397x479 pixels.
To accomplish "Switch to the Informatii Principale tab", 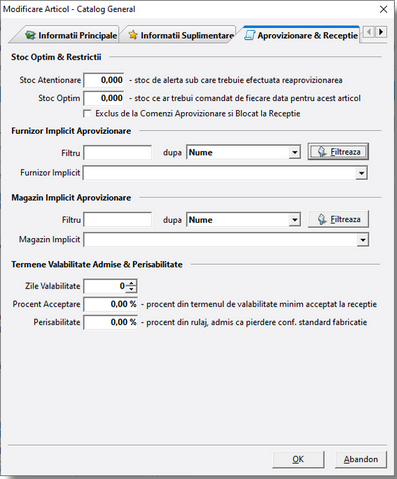I will (68, 35).
